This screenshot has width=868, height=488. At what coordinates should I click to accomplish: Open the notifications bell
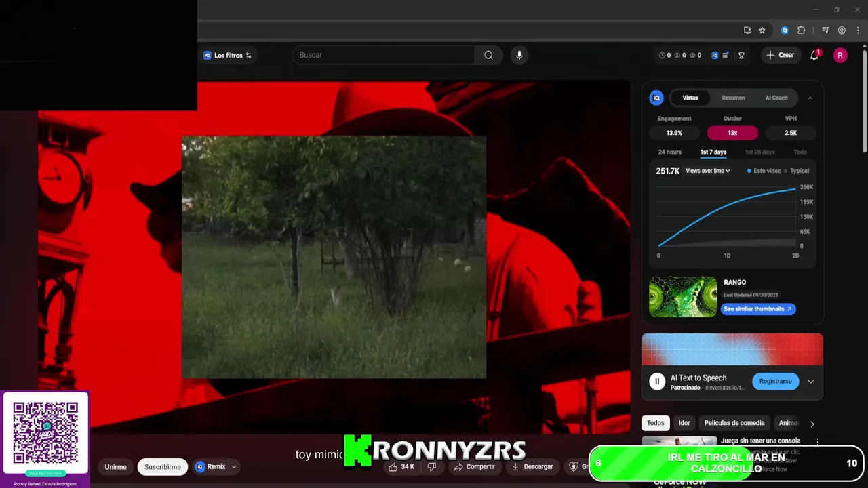814,55
